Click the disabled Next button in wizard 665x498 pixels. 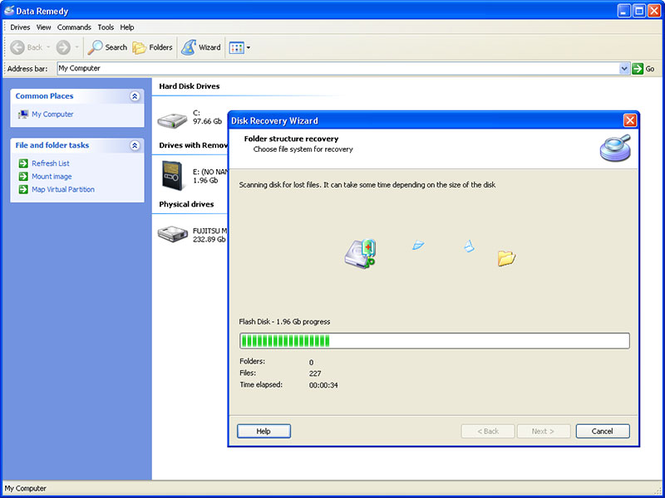click(x=543, y=431)
